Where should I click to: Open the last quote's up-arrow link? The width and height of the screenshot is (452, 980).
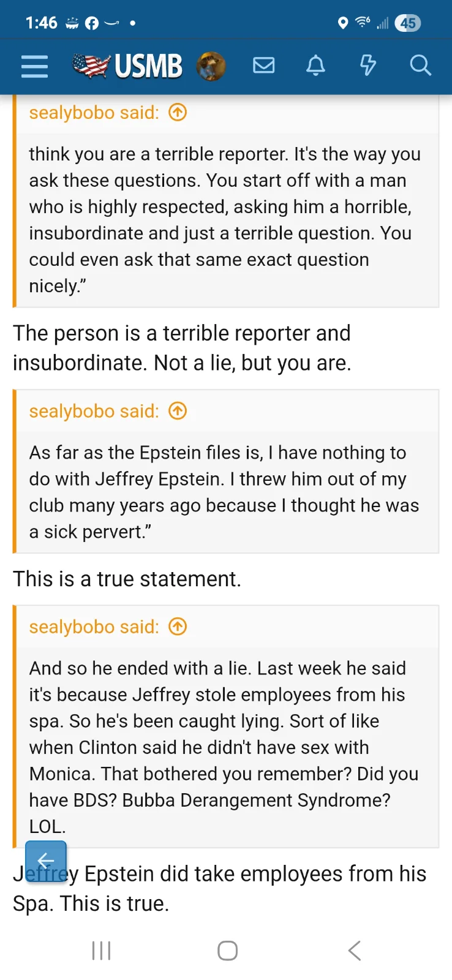177,626
